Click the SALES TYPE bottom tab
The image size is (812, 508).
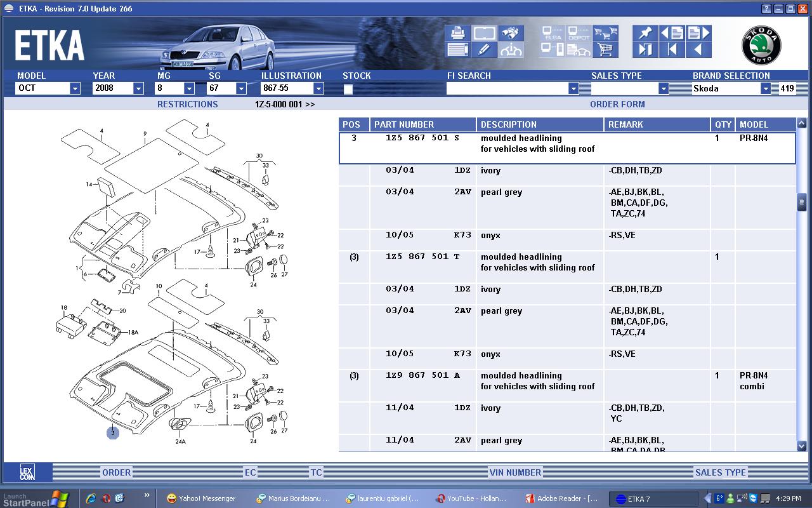721,472
